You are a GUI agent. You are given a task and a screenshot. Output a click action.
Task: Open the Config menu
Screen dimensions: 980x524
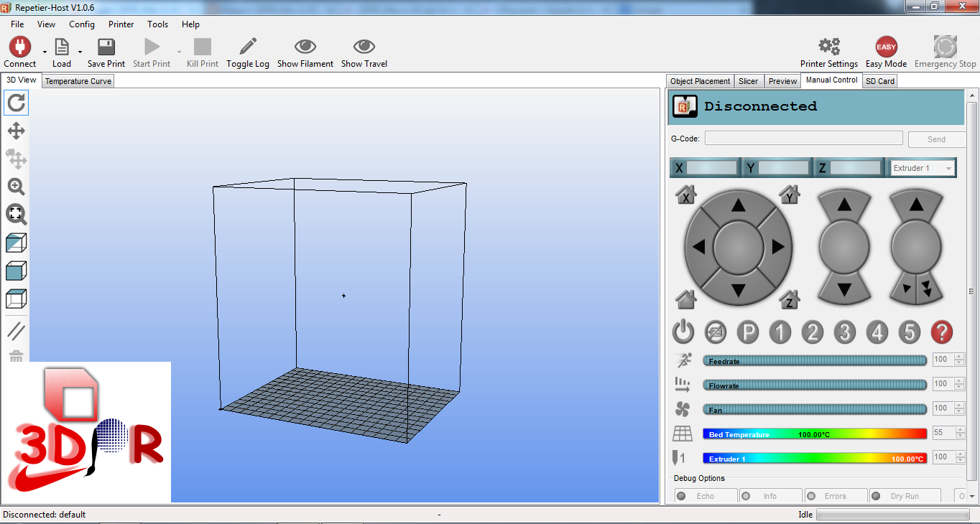tap(81, 24)
